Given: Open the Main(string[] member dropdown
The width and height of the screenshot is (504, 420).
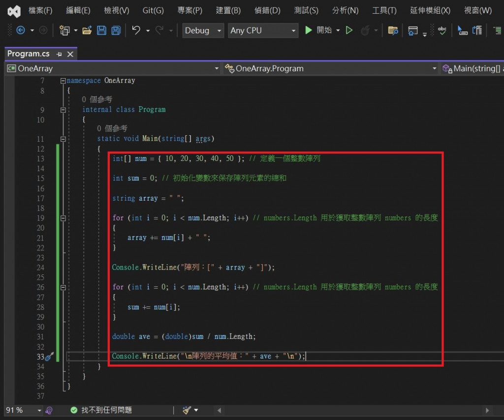Looking at the screenshot, I should click(472, 68).
